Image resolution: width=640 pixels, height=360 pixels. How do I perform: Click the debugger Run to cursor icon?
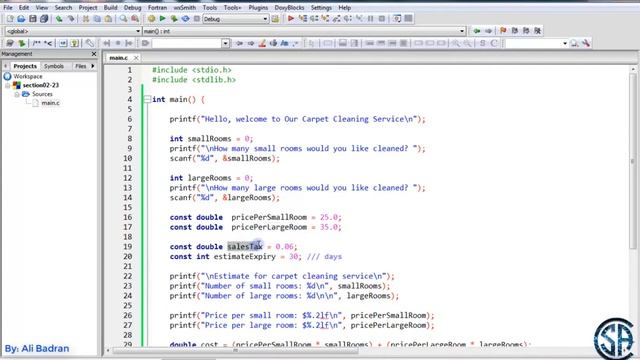(303, 18)
